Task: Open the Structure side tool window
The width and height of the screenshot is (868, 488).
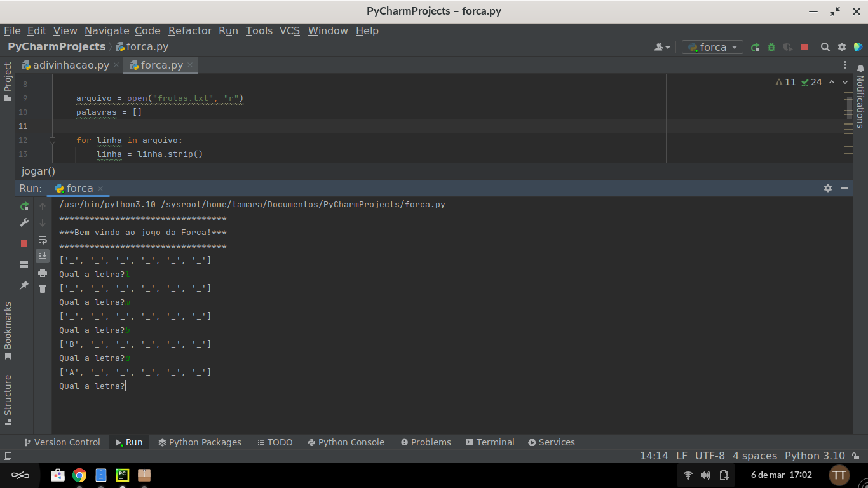Action: pos(8,400)
